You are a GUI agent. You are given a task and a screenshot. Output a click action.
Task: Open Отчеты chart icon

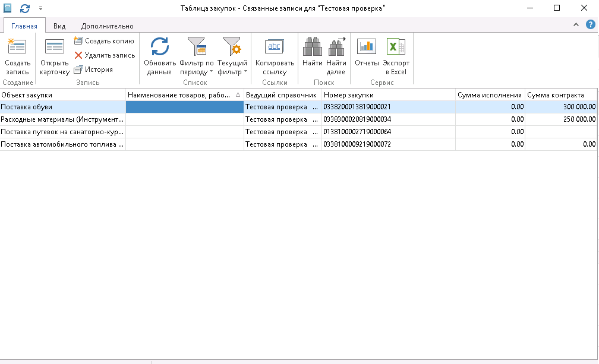[x=367, y=46]
